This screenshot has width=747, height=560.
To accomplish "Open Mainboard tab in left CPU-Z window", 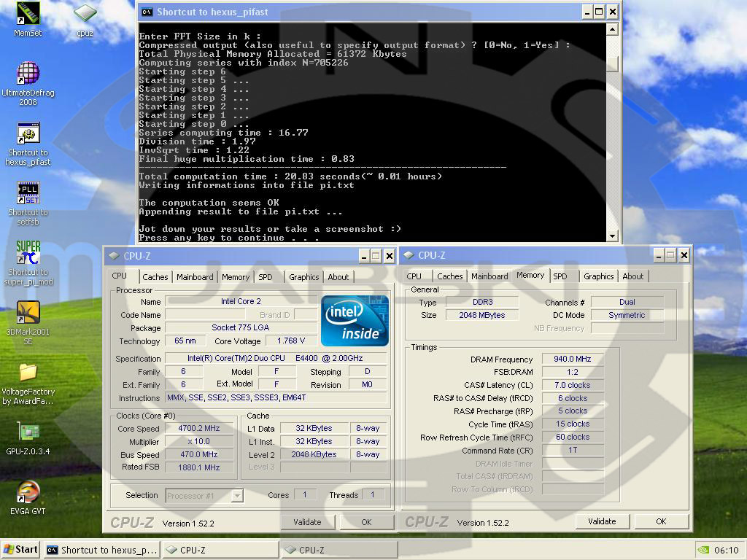I will pyautogui.click(x=194, y=277).
